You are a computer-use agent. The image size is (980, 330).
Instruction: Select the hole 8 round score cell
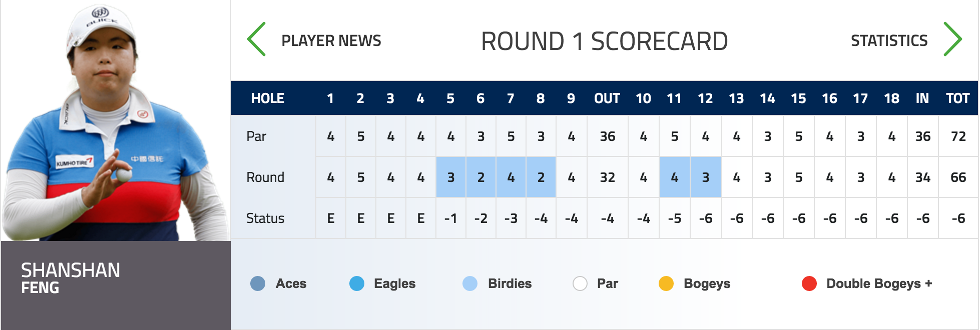(x=541, y=177)
